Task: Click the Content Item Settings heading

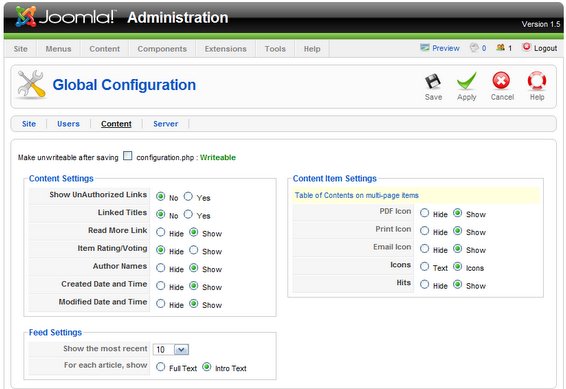Action: (x=335, y=178)
